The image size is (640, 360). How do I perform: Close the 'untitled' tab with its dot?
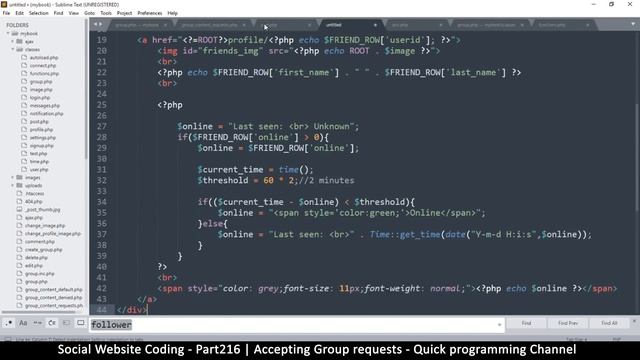pyautogui.click(x=375, y=25)
